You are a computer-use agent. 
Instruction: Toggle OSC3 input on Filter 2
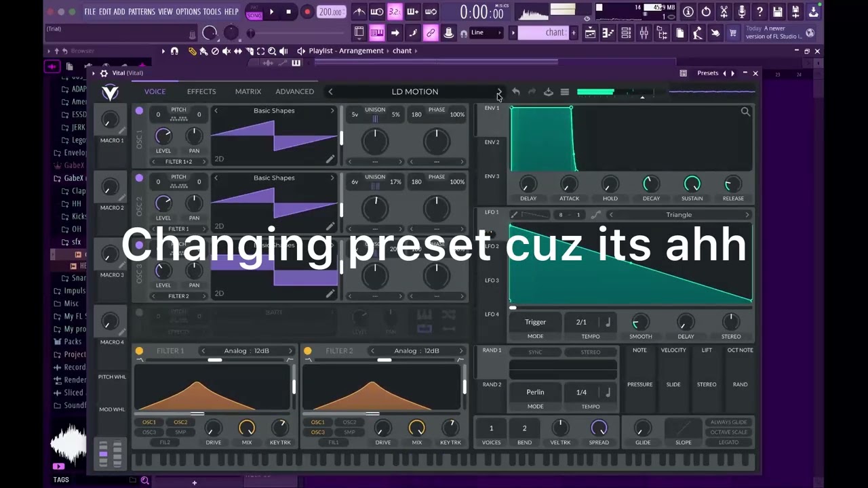317,432
